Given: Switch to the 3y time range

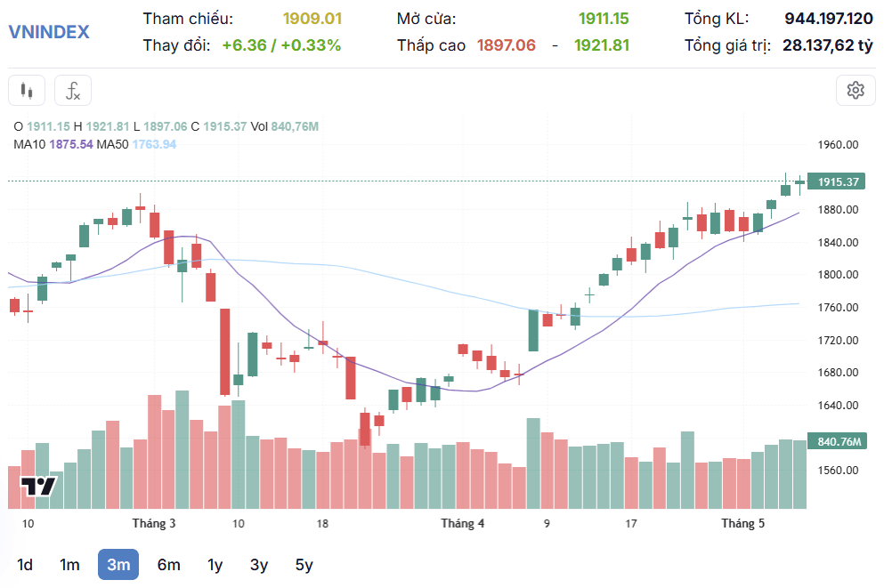Looking at the screenshot, I should (x=259, y=564).
